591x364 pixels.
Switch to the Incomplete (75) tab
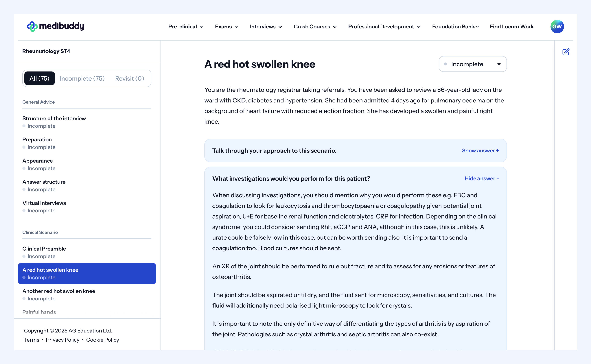click(82, 78)
